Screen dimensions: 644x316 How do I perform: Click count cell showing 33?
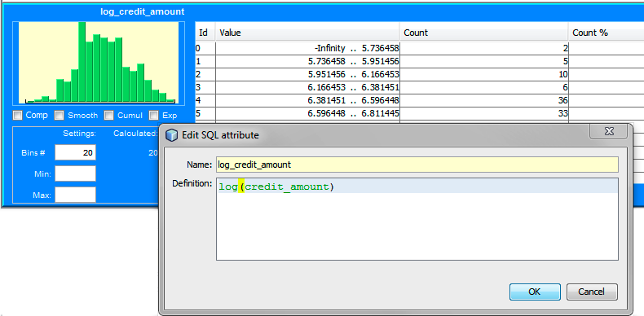484,113
